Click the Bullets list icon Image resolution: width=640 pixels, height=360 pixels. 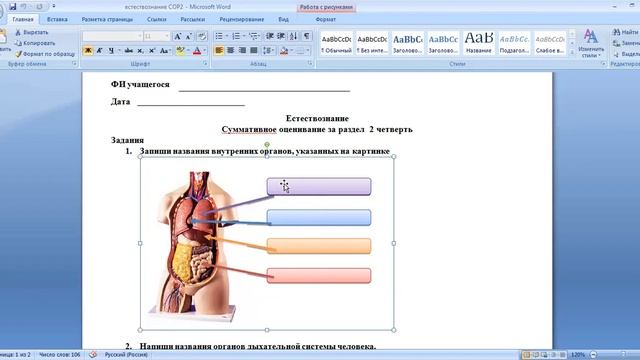(x=219, y=36)
